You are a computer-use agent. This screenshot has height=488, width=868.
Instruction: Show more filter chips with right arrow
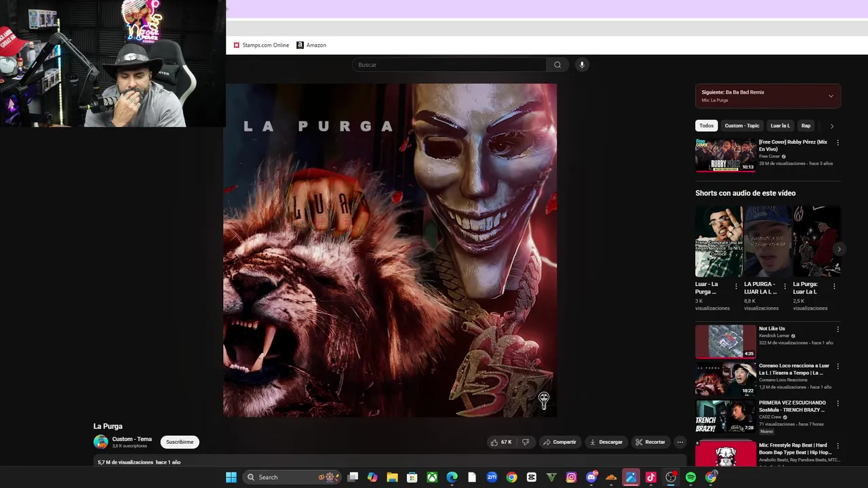832,126
